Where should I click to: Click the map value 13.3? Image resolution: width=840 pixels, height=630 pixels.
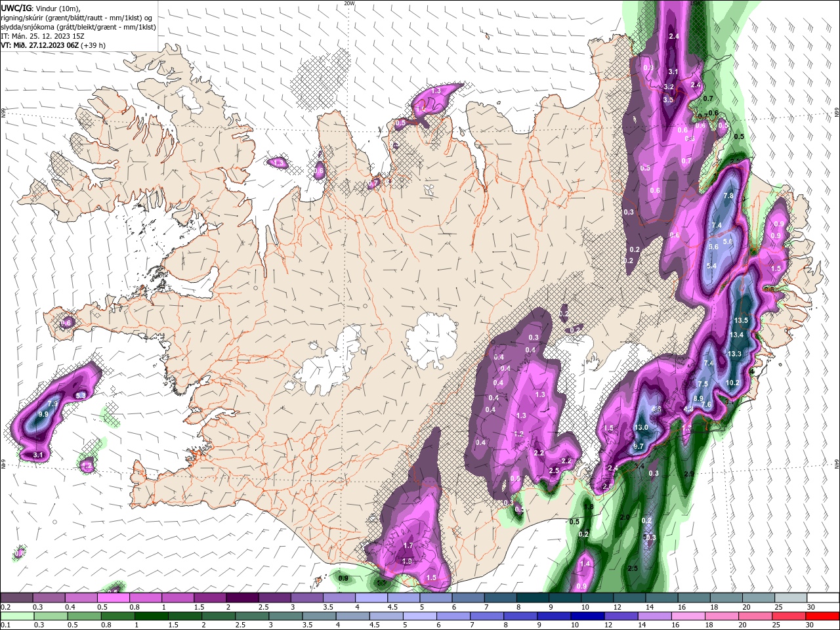click(734, 354)
